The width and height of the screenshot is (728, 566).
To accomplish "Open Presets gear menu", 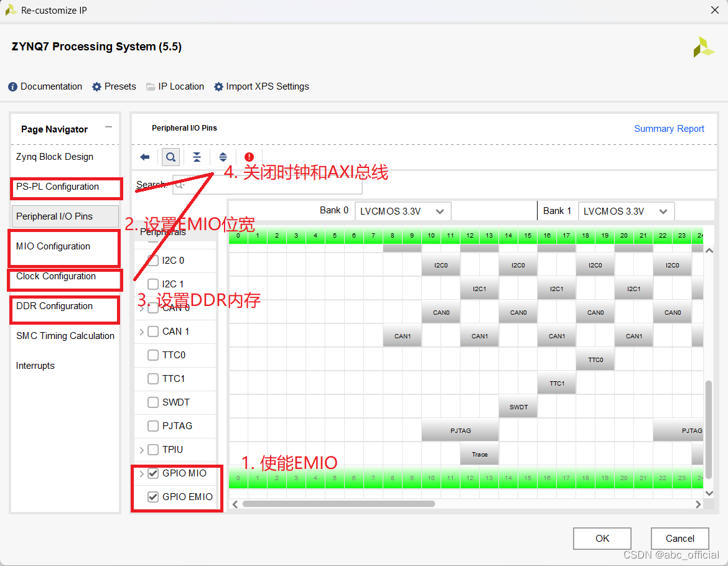I will [x=114, y=86].
